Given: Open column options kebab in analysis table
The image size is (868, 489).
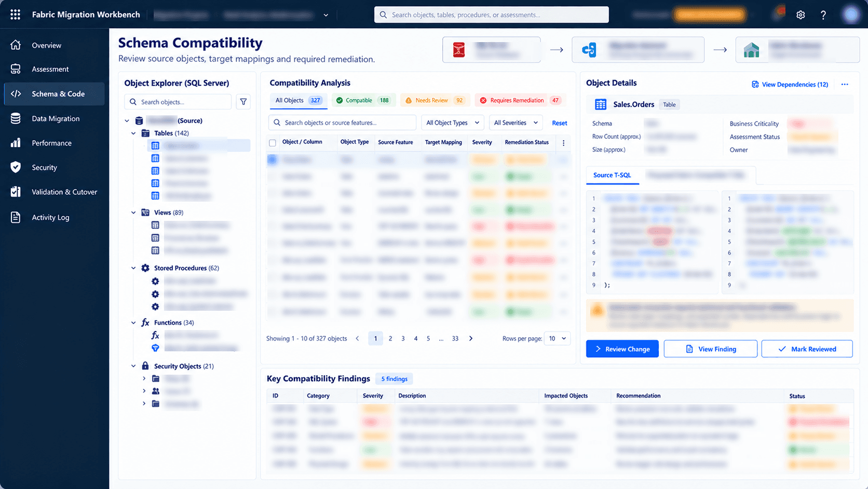Looking at the screenshot, I should pos(564,142).
